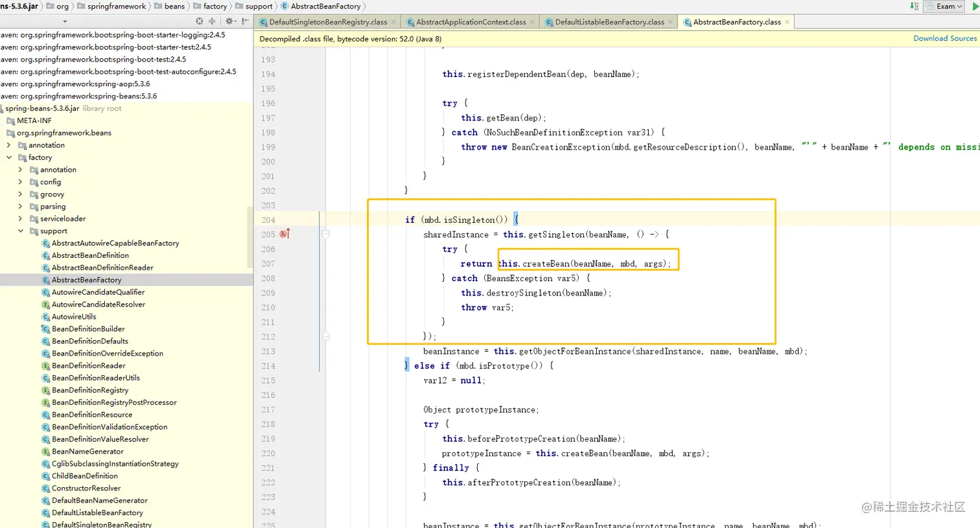
Task: Open DefaultListableBeanFactory in tree
Action: [97, 513]
